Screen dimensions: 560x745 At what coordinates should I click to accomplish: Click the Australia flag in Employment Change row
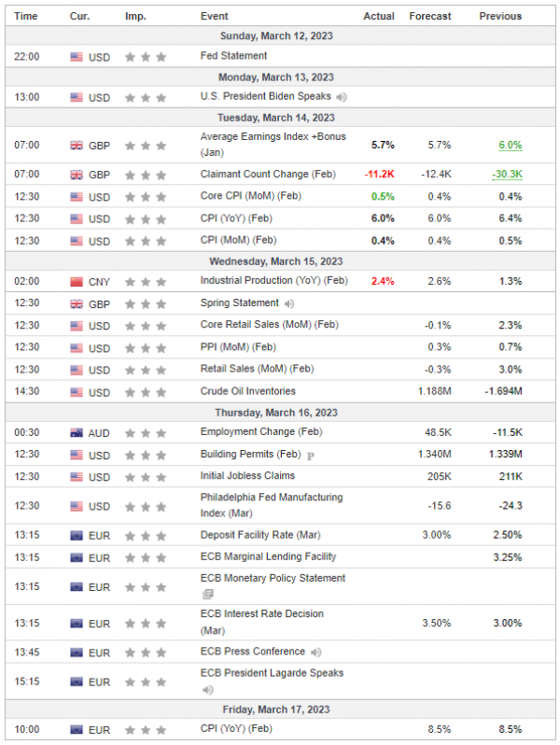(x=77, y=432)
